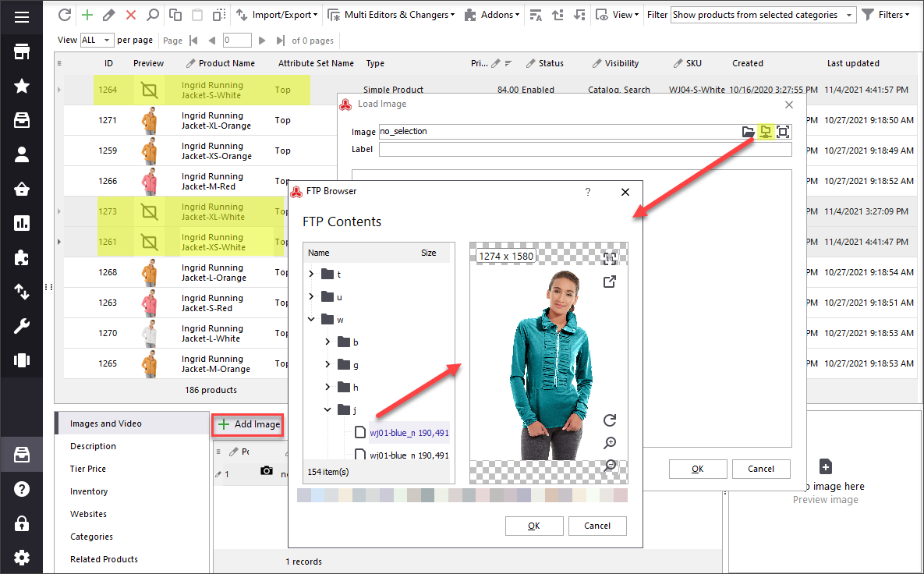924x574 pixels.
Task: Click the green plus add product icon
Action: point(87,15)
